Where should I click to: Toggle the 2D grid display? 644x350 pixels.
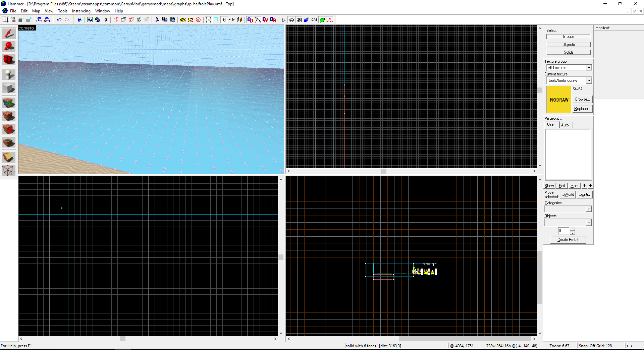click(x=6, y=20)
